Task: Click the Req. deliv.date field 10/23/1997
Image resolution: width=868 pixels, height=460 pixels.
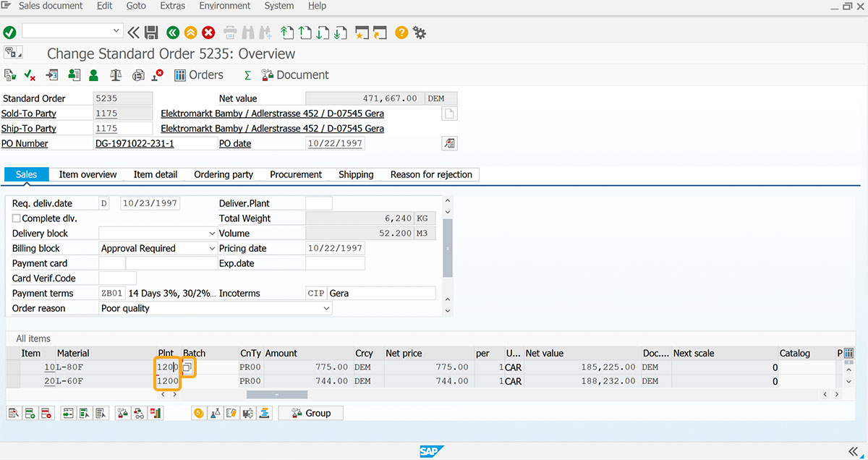Action: pos(150,204)
